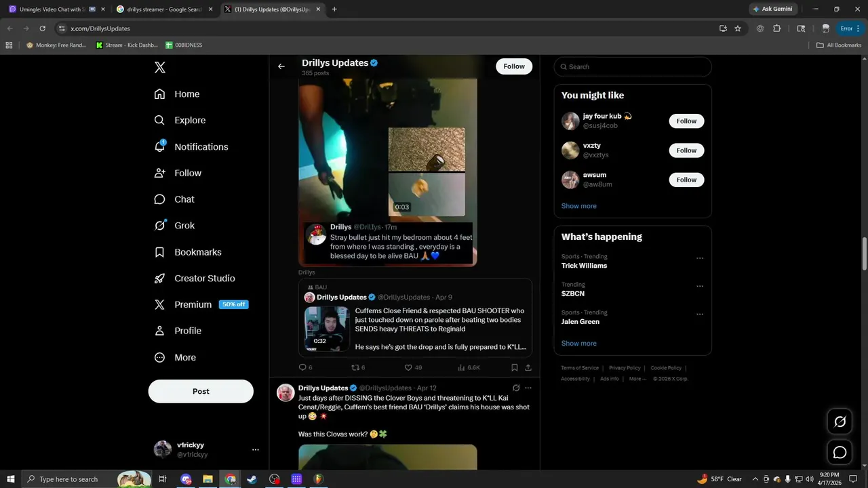Open Grok from sidebar

(x=174, y=226)
